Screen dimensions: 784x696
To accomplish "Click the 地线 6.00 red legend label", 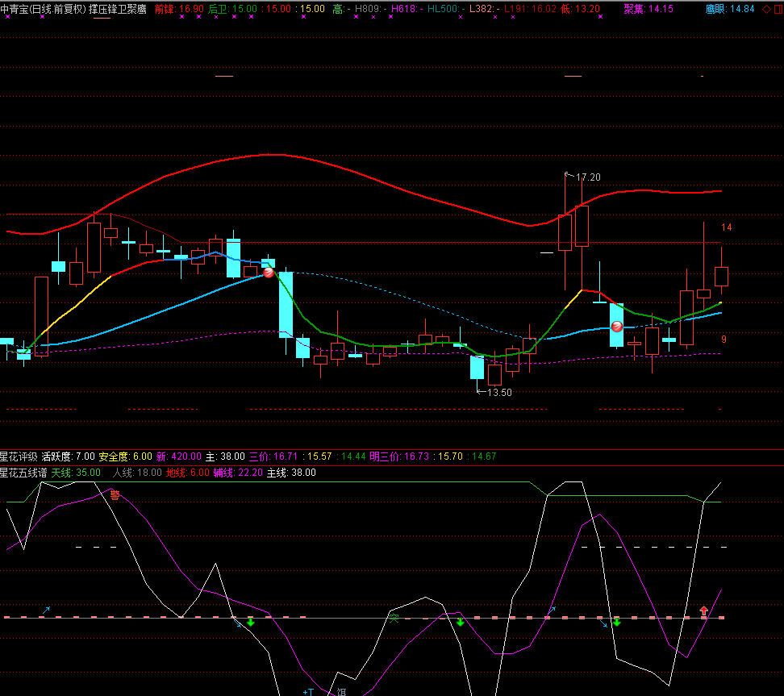I will (187, 473).
